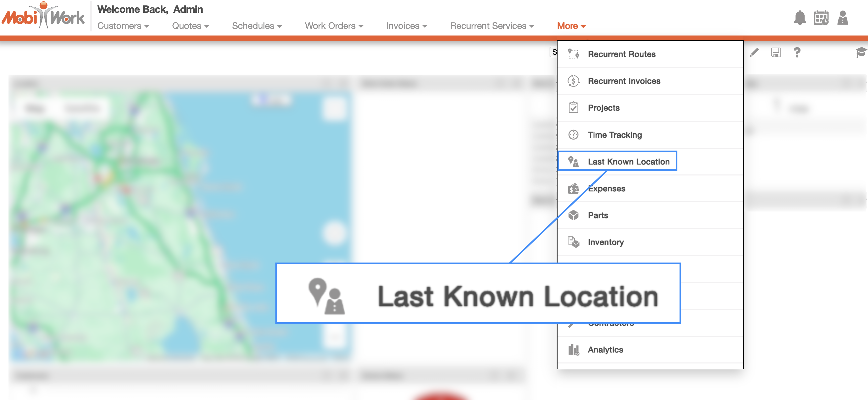
Task: Select Recurrent Routes from the menu
Action: pos(650,54)
